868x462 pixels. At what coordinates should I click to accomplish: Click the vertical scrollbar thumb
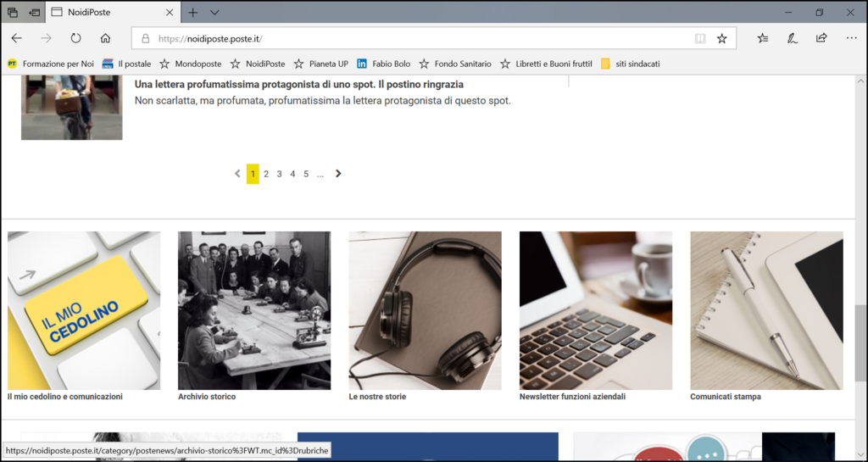tap(860, 342)
